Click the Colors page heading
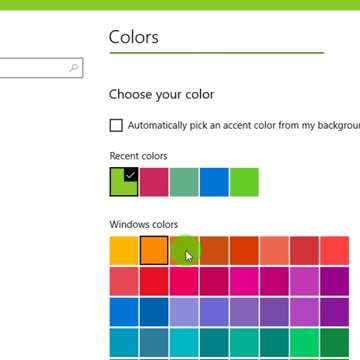The height and width of the screenshot is (360, 360). click(x=134, y=37)
